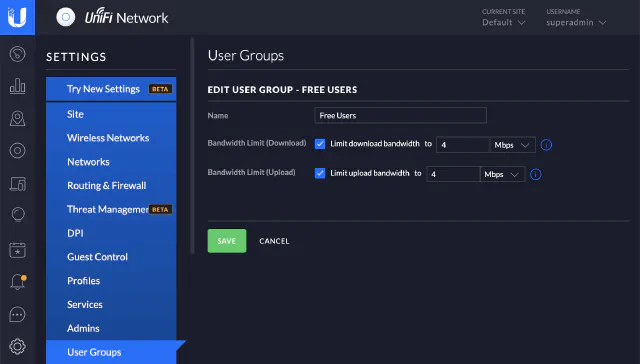Open Guest Control settings
The height and width of the screenshot is (364, 640).
click(x=111, y=257)
